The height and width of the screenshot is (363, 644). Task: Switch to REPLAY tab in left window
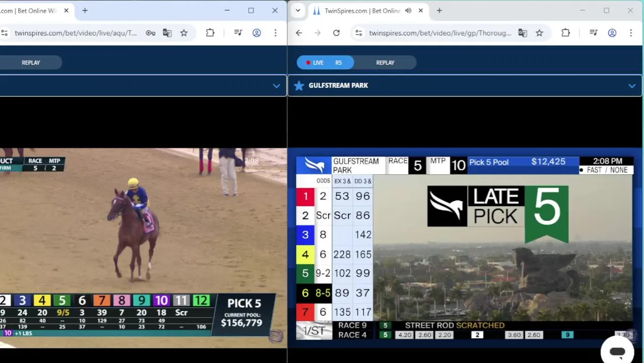[31, 63]
